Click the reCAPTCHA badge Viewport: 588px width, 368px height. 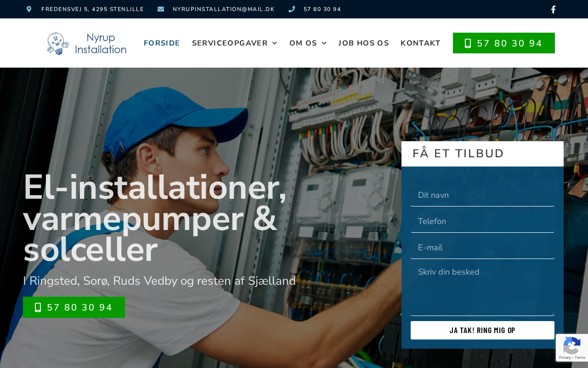[572, 348]
